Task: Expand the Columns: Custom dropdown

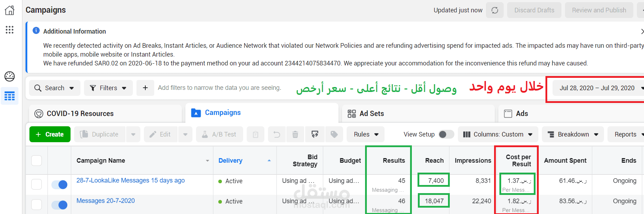Action: pos(498,134)
